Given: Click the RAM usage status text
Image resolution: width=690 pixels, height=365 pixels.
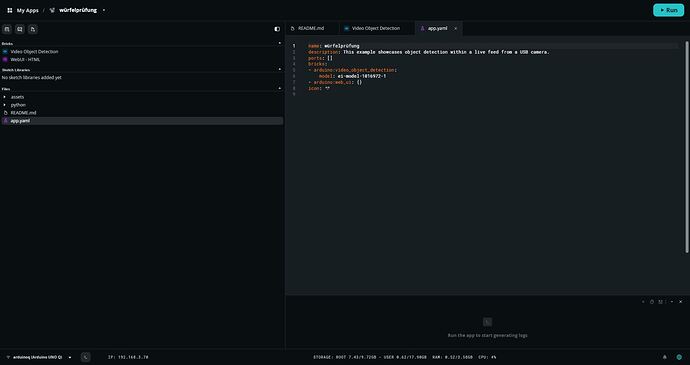Looking at the screenshot, I should (453, 357).
